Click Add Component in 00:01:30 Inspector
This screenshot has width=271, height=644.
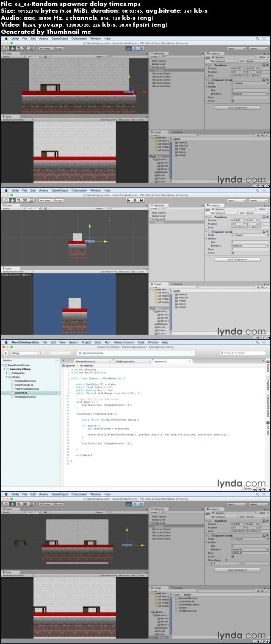[x=237, y=259]
